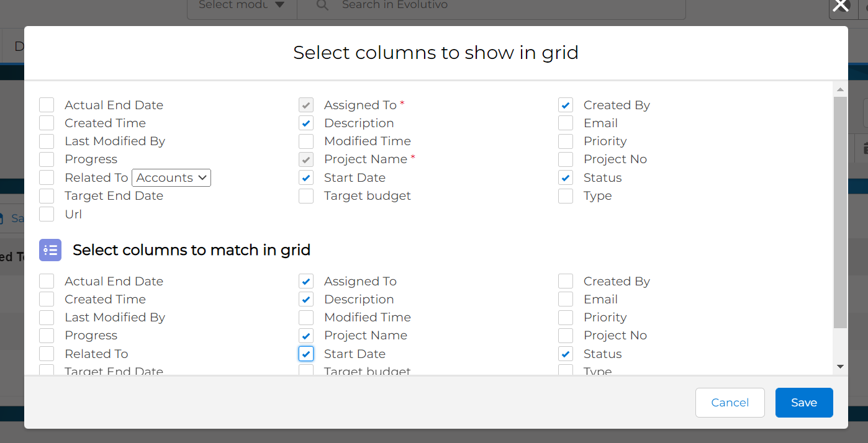Click Cancel to dismiss column selection

pyautogui.click(x=730, y=403)
